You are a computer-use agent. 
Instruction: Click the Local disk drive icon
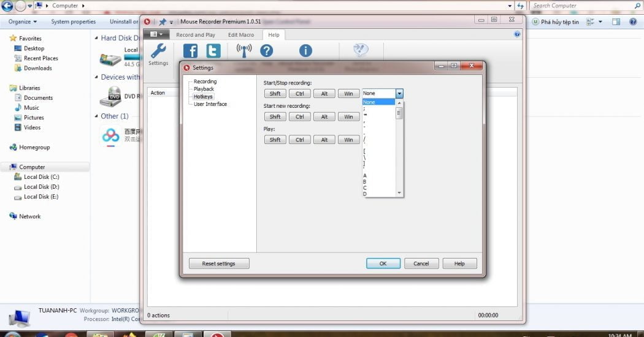coord(110,59)
